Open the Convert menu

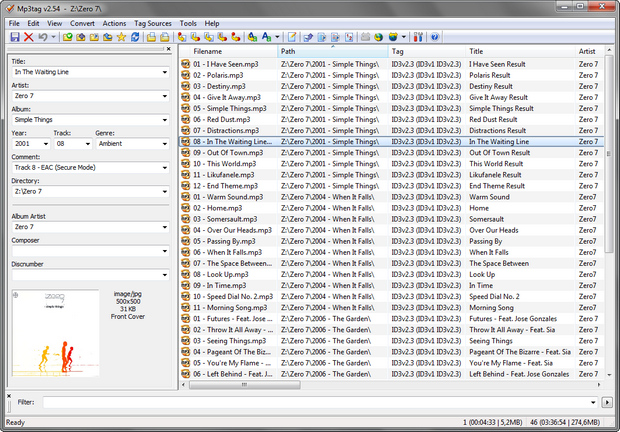(x=82, y=24)
